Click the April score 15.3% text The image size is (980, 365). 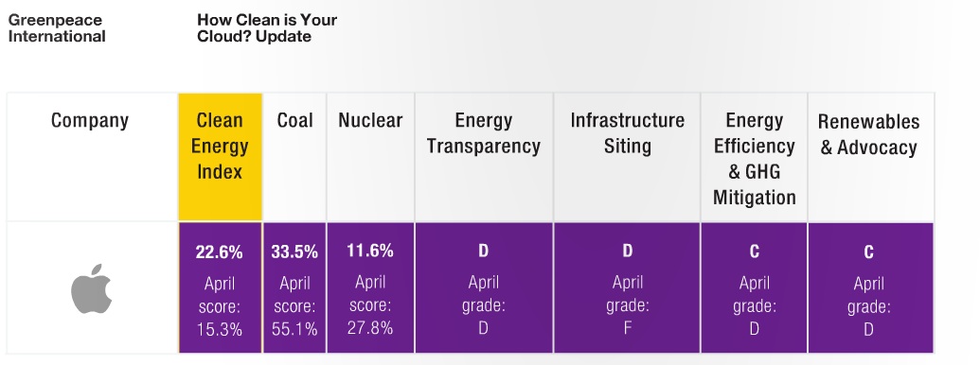pos(220,306)
